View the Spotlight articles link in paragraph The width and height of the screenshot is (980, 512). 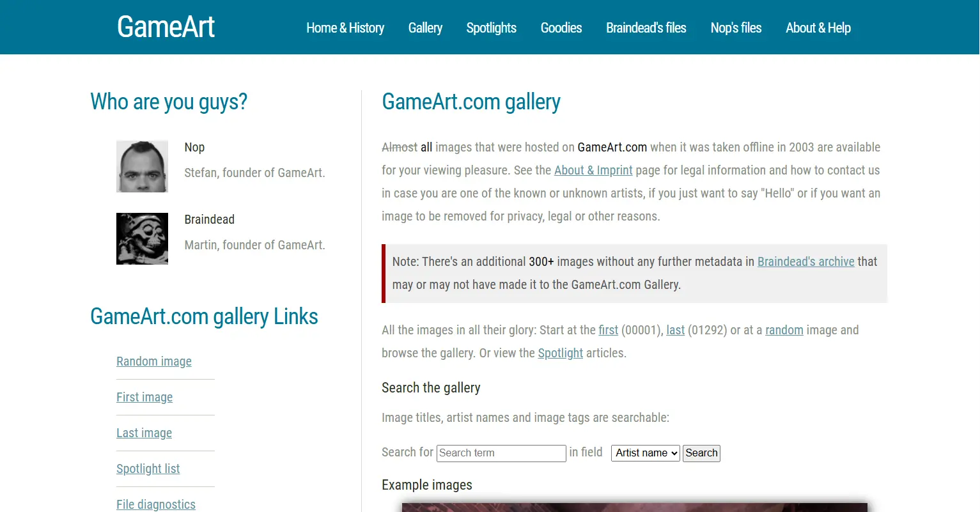coord(561,353)
